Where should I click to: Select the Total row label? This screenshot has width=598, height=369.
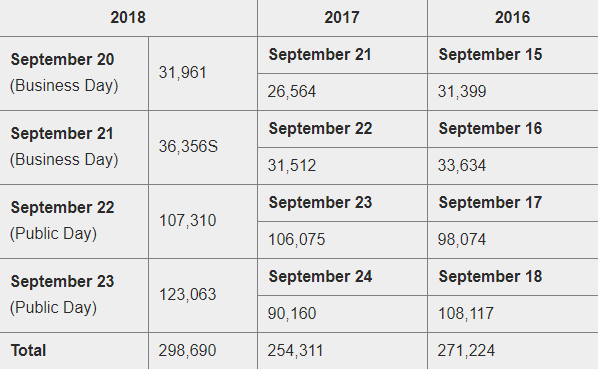[29, 351]
